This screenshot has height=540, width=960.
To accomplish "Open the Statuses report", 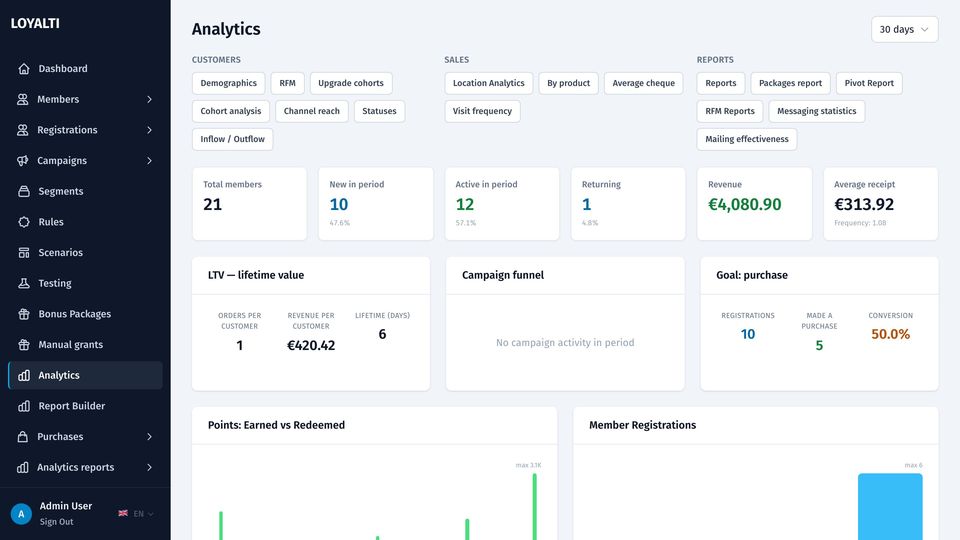I will (379, 111).
